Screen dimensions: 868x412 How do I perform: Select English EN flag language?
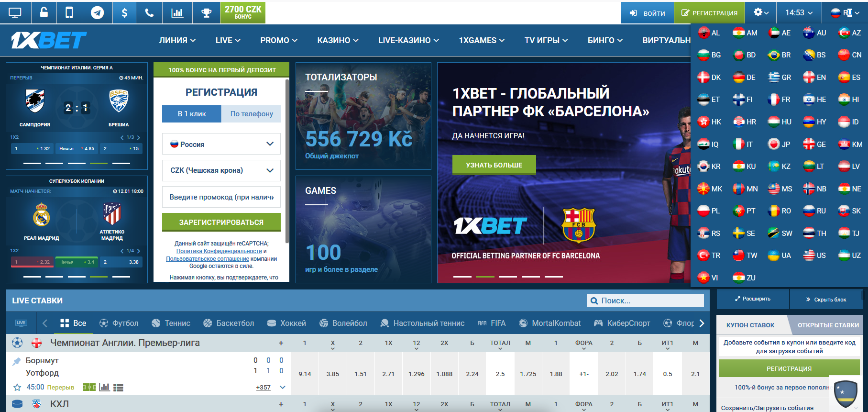pyautogui.click(x=814, y=78)
